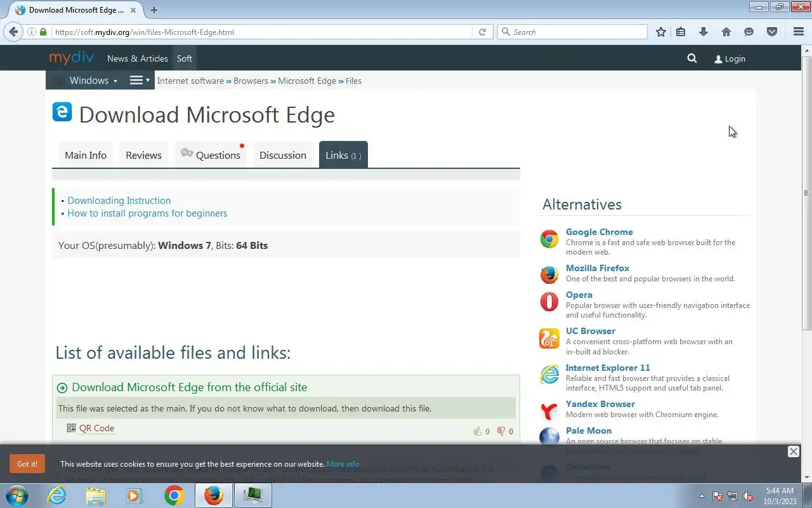Open Google Chrome from the taskbar
The width and height of the screenshot is (812, 508).
tap(174, 495)
